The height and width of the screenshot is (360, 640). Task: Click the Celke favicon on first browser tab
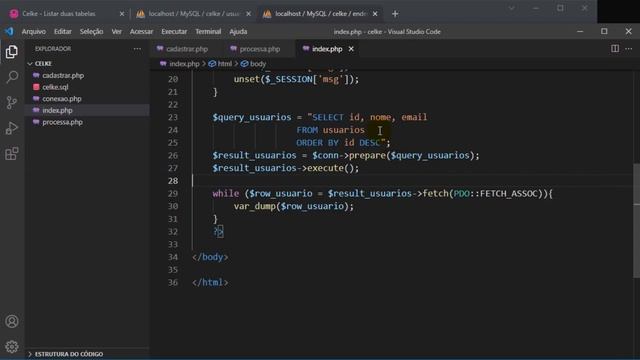pos(14,14)
